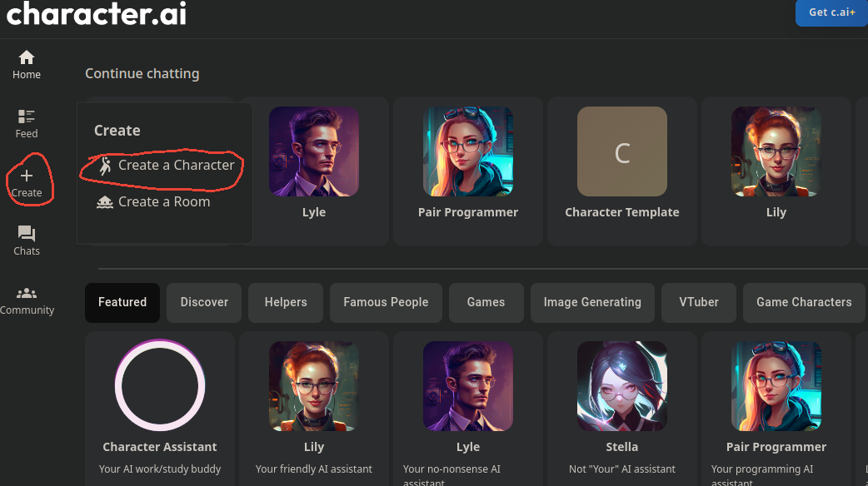This screenshot has width=868, height=486.
Task: Open the Discover category
Action: coord(203,302)
